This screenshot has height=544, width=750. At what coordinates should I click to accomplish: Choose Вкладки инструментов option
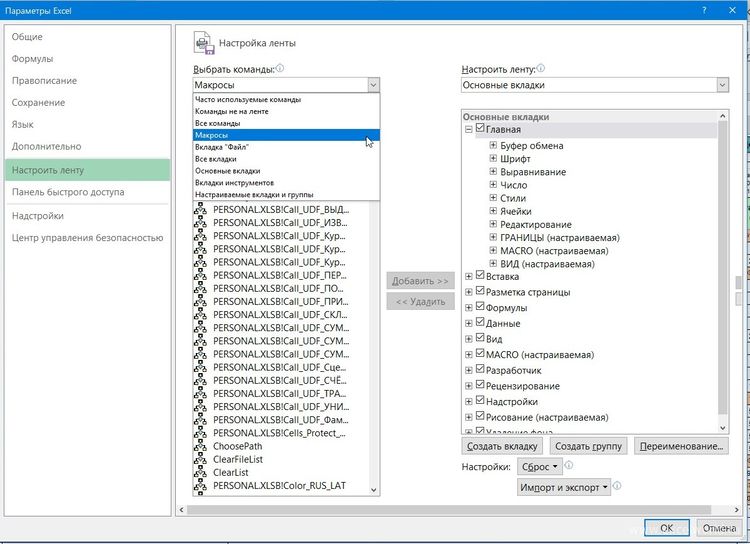point(287,183)
